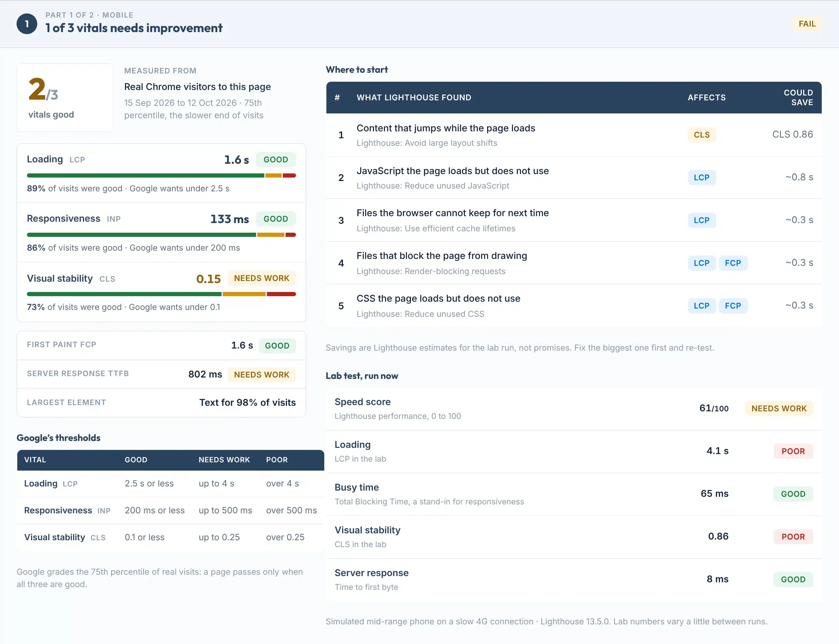This screenshot has width=839, height=644.
Task: Click the GOOD badge for Server response
Action: [x=793, y=580]
